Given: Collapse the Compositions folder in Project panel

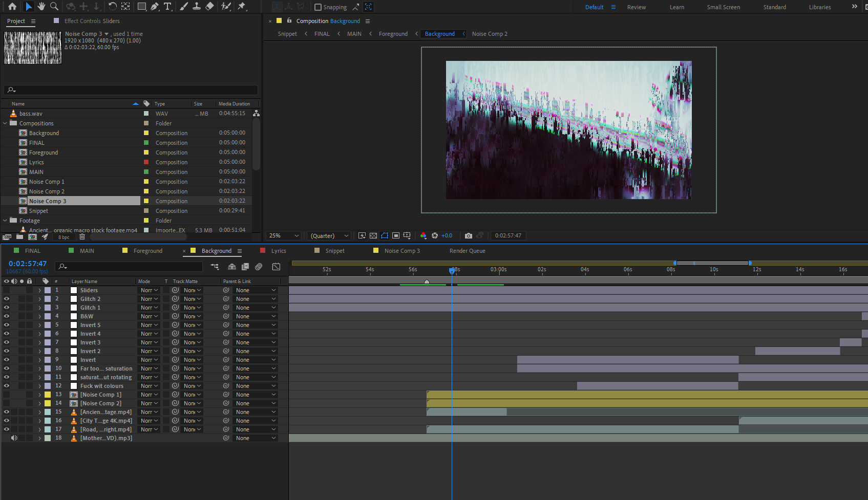Looking at the screenshot, I should [x=5, y=123].
